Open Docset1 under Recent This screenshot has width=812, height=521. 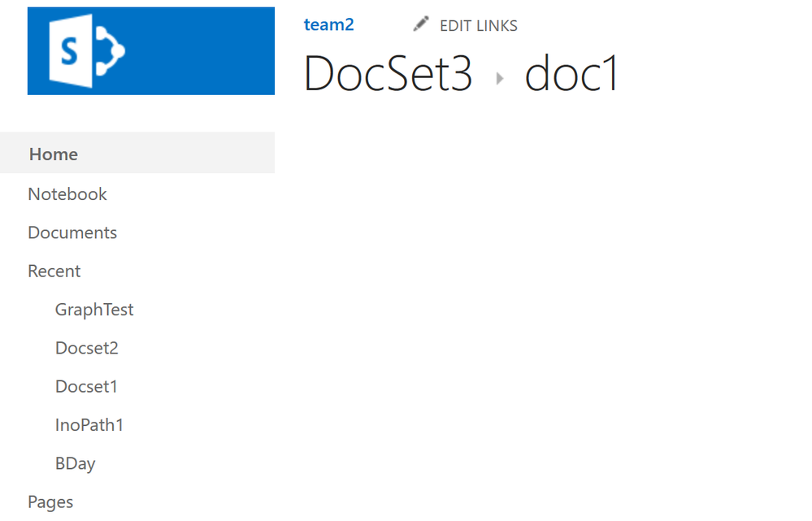[x=86, y=386]
